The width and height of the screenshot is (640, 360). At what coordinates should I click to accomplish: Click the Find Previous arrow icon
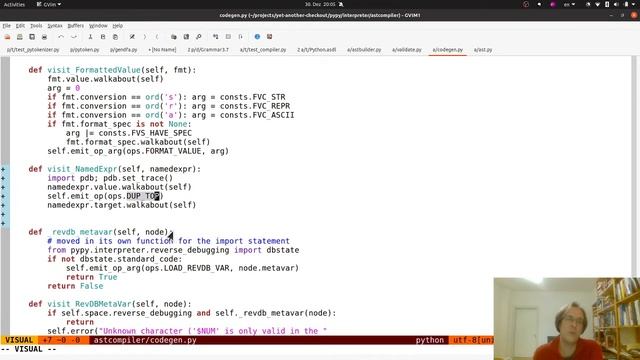pyautogui.click(x=157, y=37)
